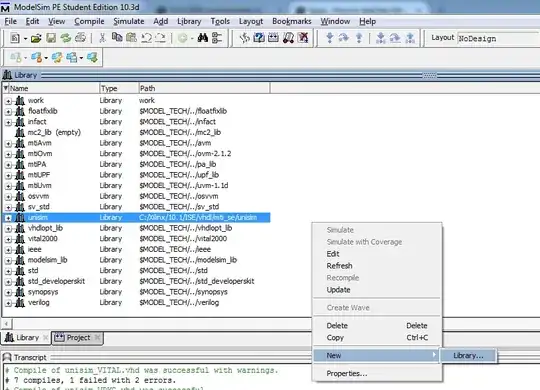Image resolution: width=540 pixels, height=390 pixels.
Task: Open the Simulate menu
Action: pos(129,21)
